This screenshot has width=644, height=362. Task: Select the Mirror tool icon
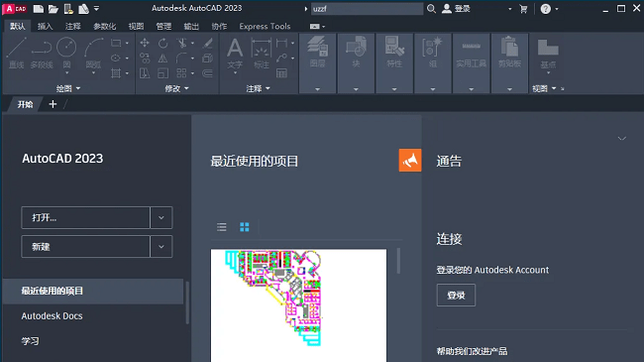point(163,58)
